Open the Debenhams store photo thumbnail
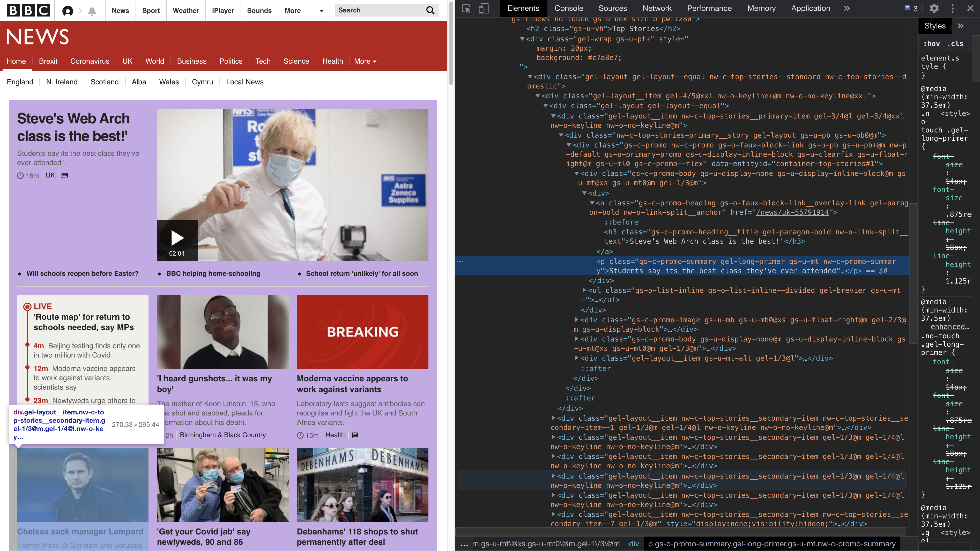 pyautogui.click(x=362, y=485)
